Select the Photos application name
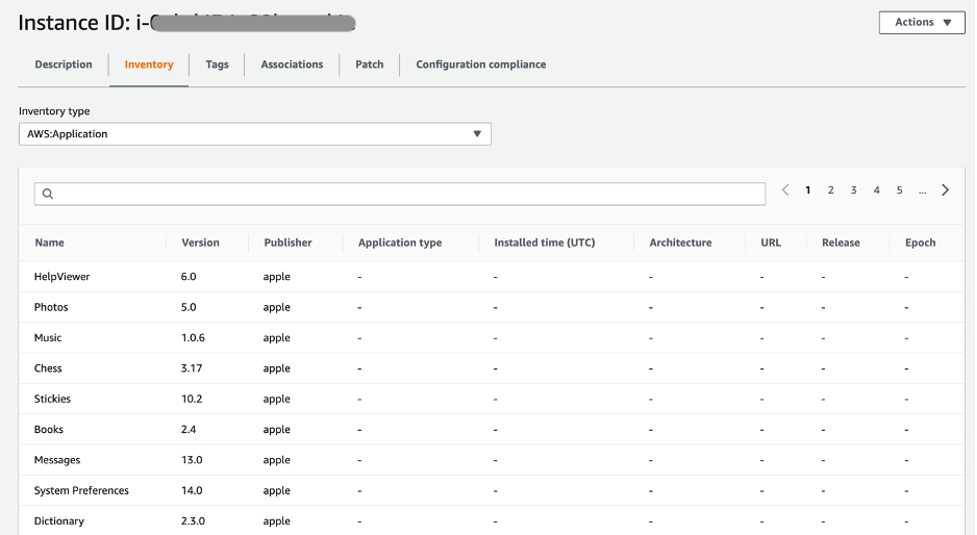Viewport: 977px width, 535px height. 51,307
